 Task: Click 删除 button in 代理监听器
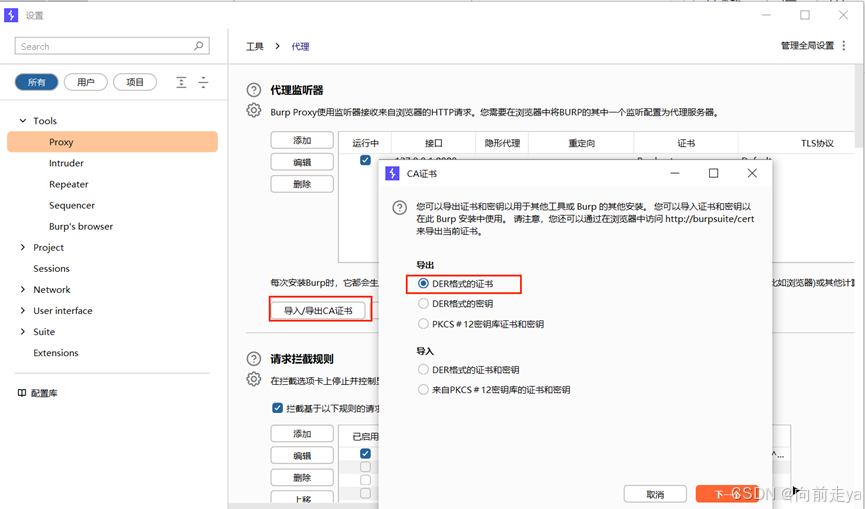(302, 184)
